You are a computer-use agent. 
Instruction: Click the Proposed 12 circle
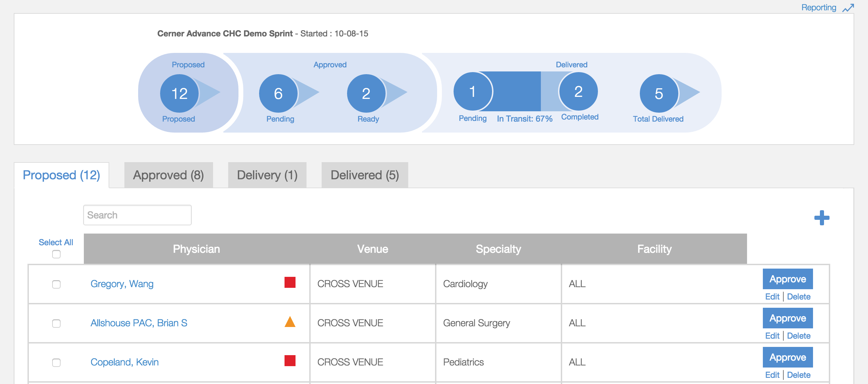pos(179,93)
